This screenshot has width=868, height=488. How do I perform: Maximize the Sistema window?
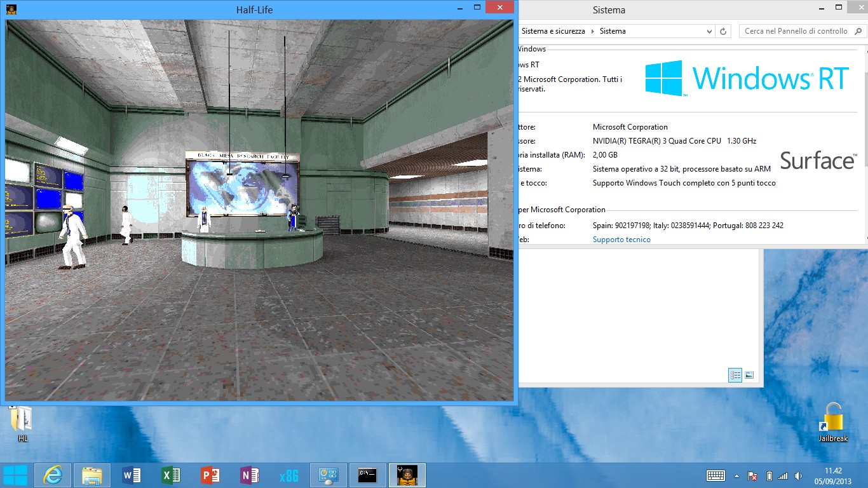click(839, 8)
